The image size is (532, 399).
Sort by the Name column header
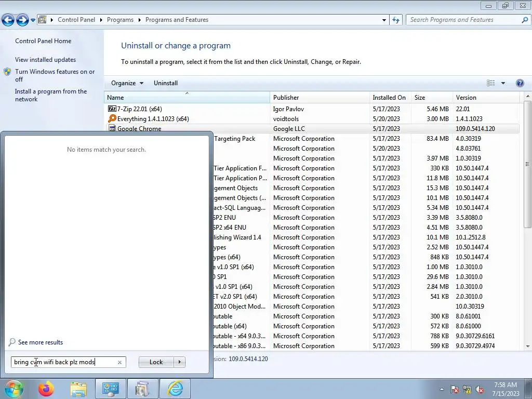click(x=187, y=97)
